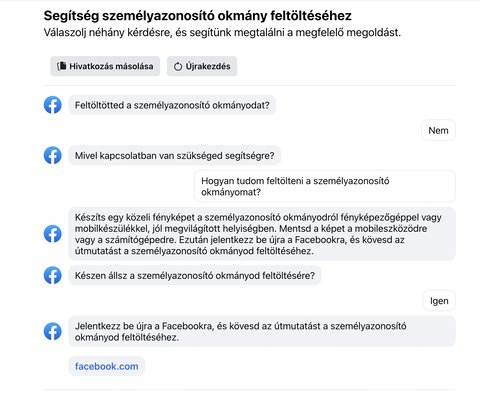Click the restart circular arrow icon

pos(178,66)
